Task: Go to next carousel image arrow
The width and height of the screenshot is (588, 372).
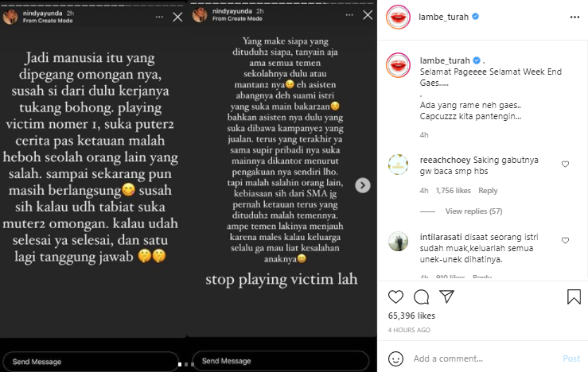Action: [363, 185]
